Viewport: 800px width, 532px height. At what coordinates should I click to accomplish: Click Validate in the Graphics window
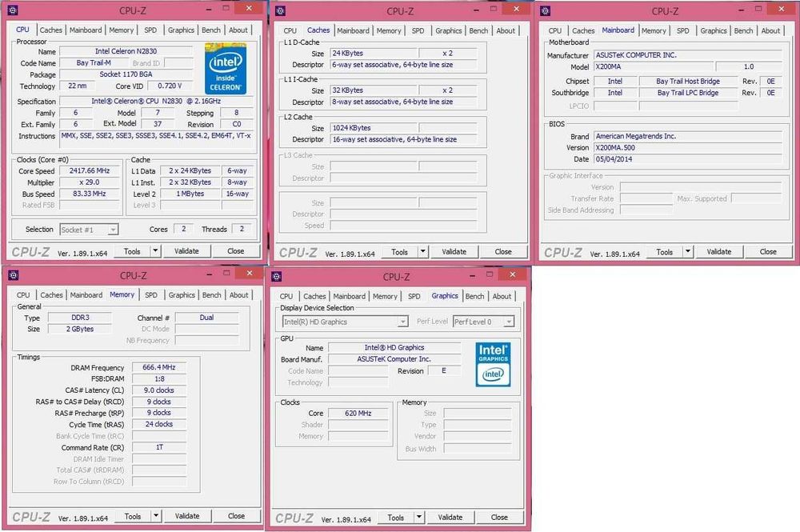(x=450, y=518)
